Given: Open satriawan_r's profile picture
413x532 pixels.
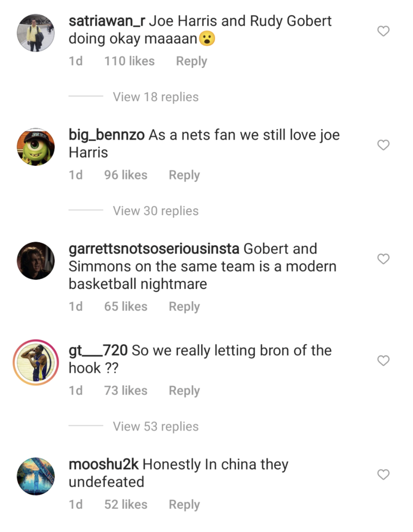Looking at the screenshot, I should point(36,33).
